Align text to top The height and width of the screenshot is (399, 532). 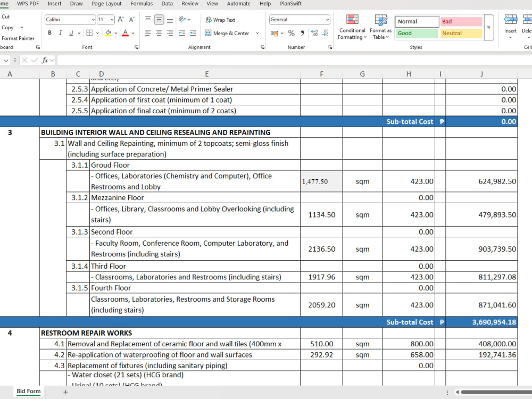(148, 20)
